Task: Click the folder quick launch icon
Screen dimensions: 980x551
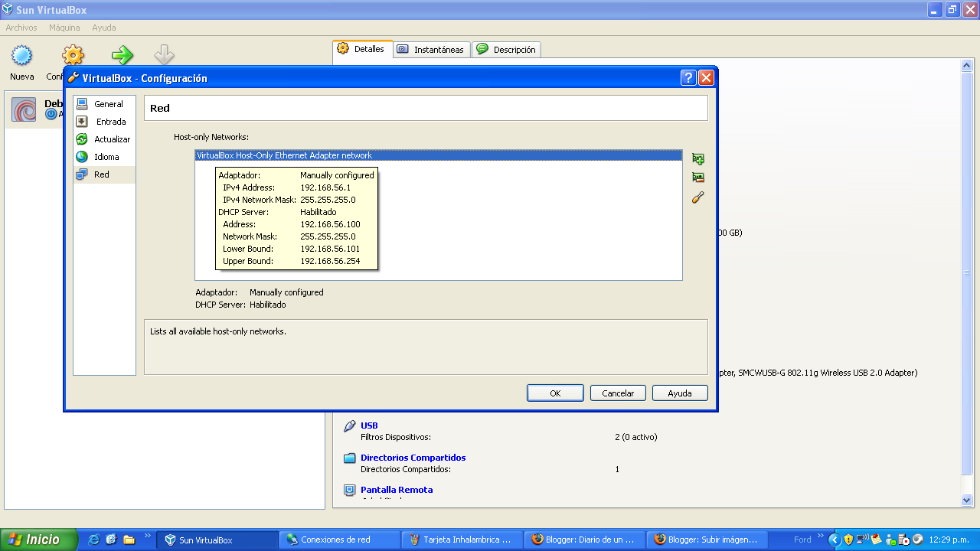Action: coord(129,540)
